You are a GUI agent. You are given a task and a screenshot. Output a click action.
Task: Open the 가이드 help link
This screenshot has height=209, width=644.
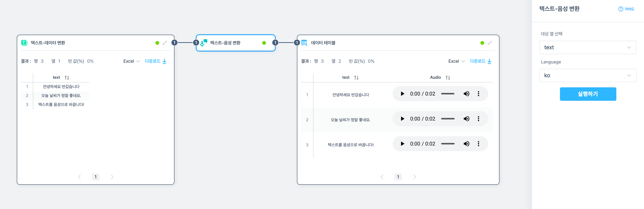(x=626, y=9)
